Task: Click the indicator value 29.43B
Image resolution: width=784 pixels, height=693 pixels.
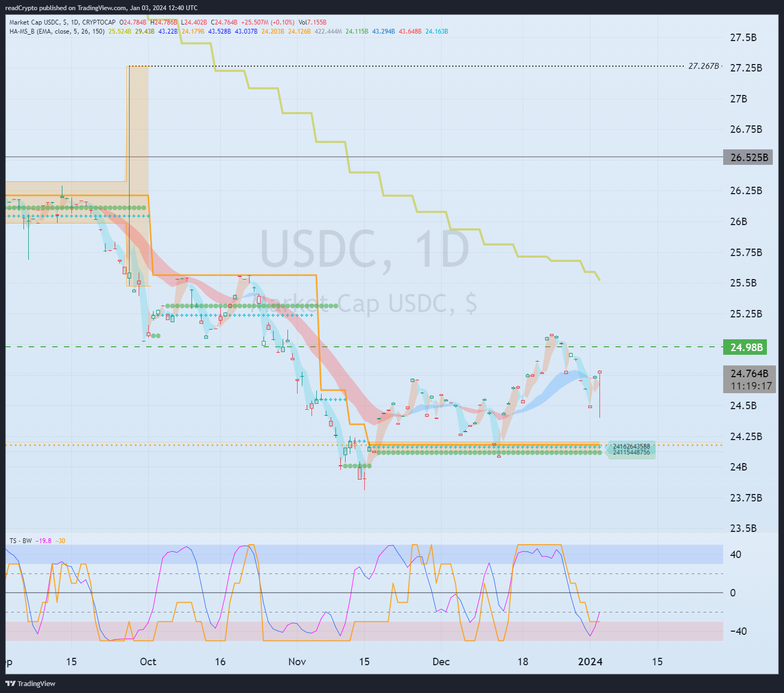Action: [145, 31]
